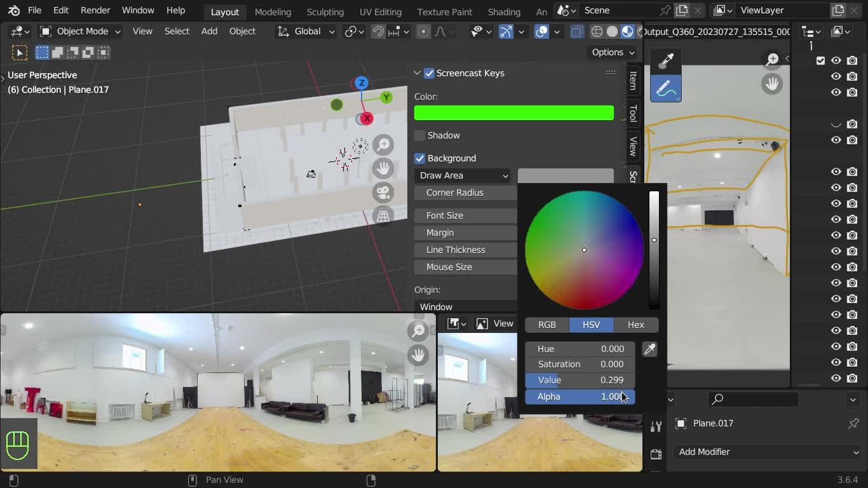868x488 pixels.
Task: Click the eyedropper icon in color picker
Action: point(649,349)
